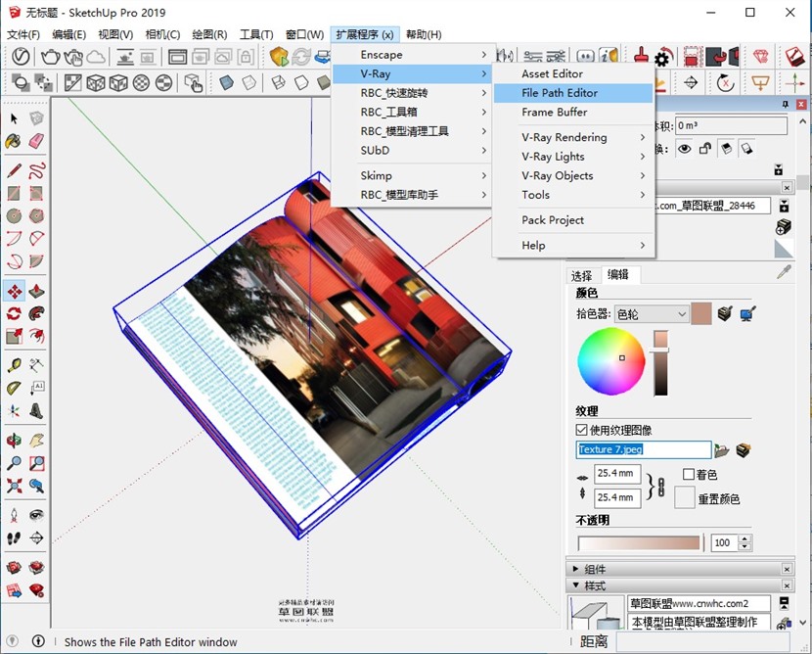Browse for texture image file folder icon
This screenshot has height=654, width=812.
721,449
